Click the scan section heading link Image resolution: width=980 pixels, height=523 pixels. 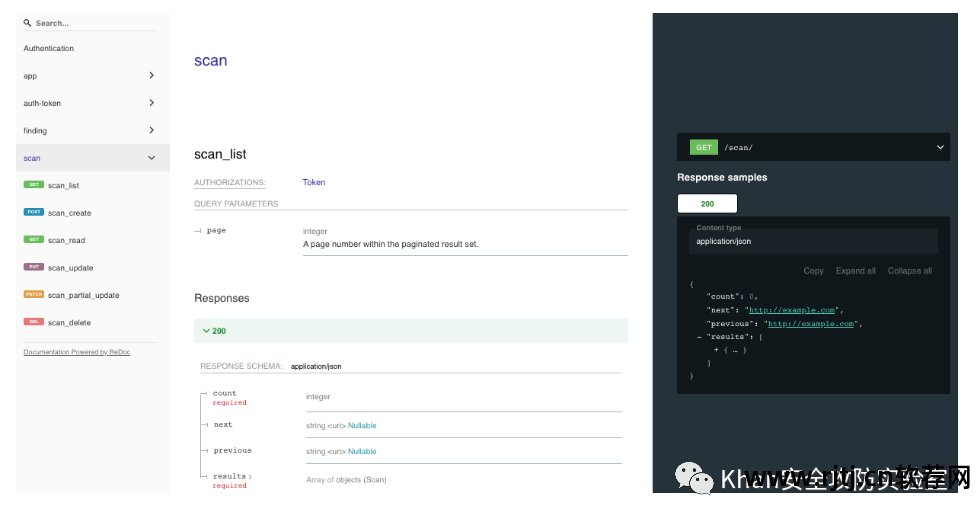click(211, 61)
